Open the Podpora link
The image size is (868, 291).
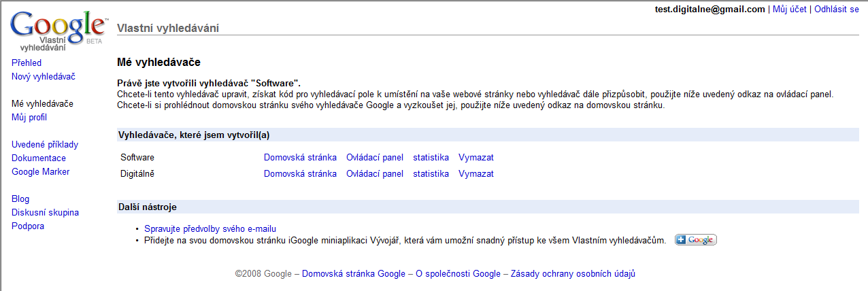28,226
